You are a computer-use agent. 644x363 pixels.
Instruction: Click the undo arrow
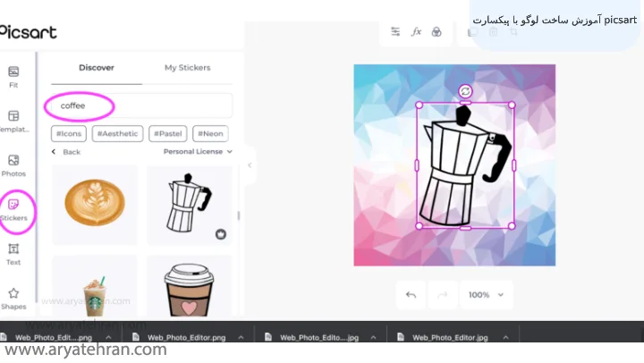(x=411, y=295)
